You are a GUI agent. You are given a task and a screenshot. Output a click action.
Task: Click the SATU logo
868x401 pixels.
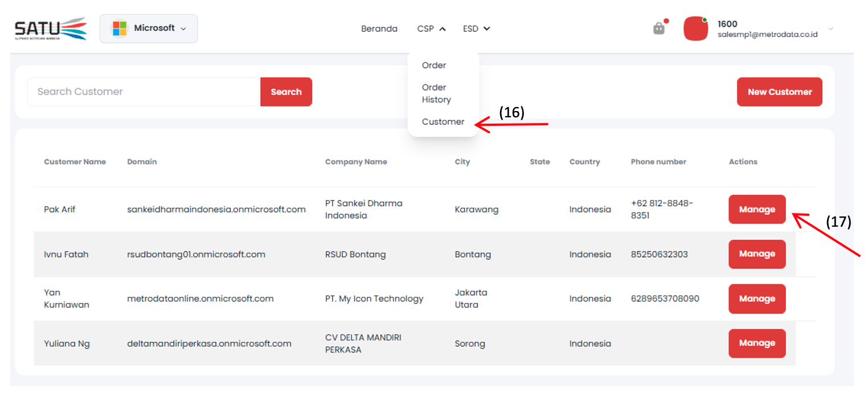(x=51, y=28)
